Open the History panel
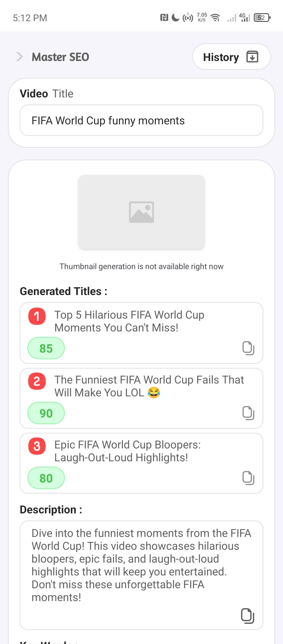Screen dimensions: 283x644 (x=231, y=57)
